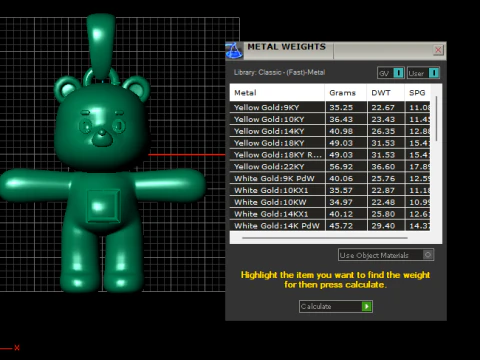
Task: Click the Metal column header
Action: 277,93
